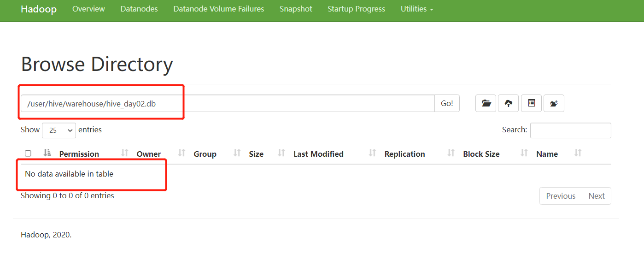644x266 pixels.
Task: Click the Previous pagination button
Action: 561,196
